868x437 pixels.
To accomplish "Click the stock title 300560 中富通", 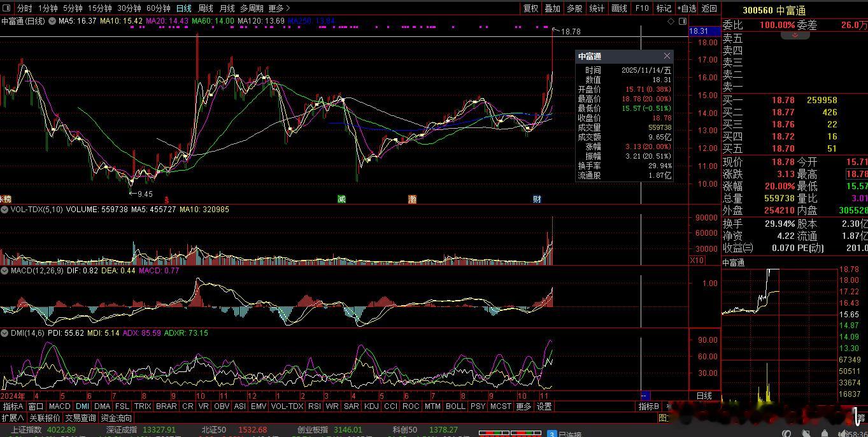I will tap(774, 10).
